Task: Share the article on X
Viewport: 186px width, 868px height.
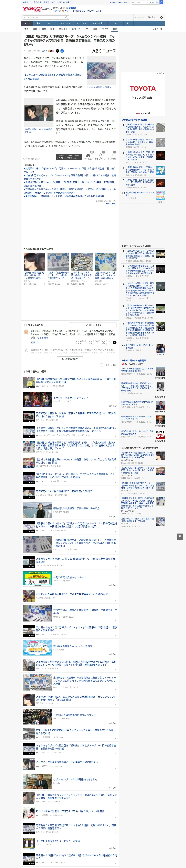Action: pyautogui.click(x=57, y=51)
